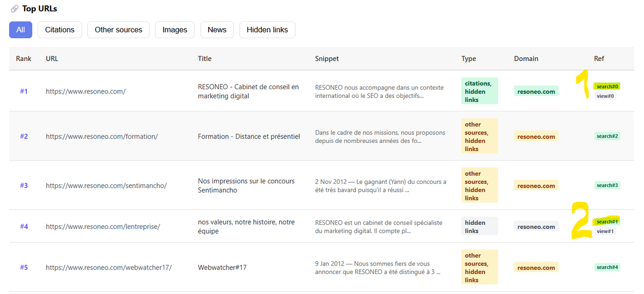Click the view#0 ref tag

(x=605, y=96)
